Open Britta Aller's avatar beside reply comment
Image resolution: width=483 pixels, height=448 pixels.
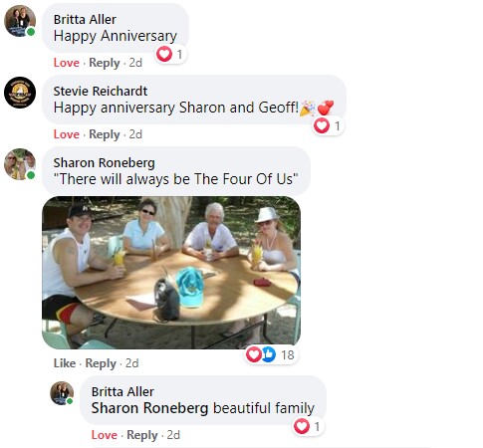[x=62, y=393]
